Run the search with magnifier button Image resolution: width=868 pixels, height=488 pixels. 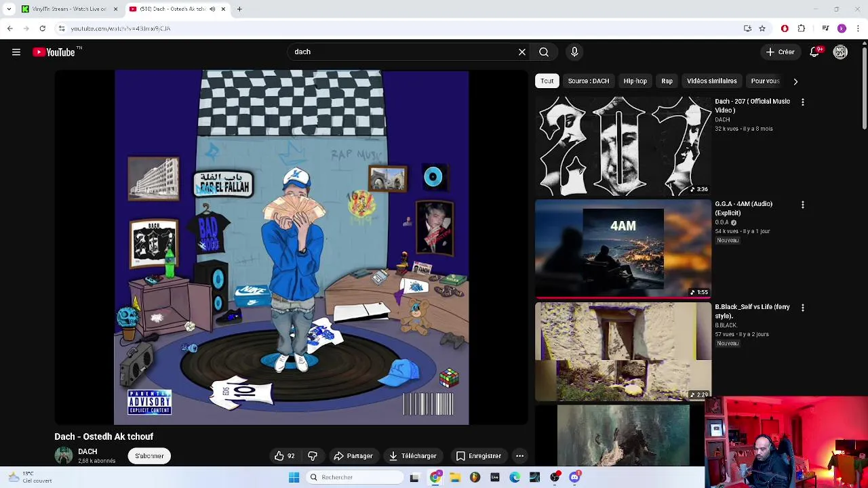544,52
